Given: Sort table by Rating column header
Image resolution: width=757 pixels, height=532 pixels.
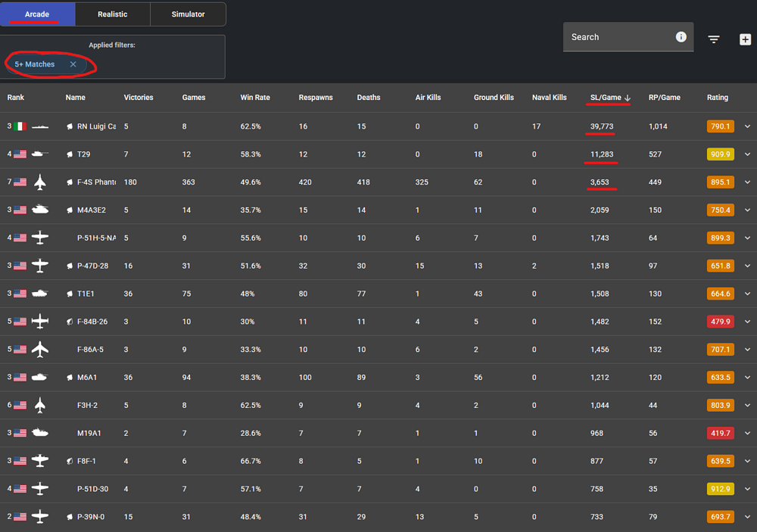Looking at the screenshot, I should click(x=717, y=98).
